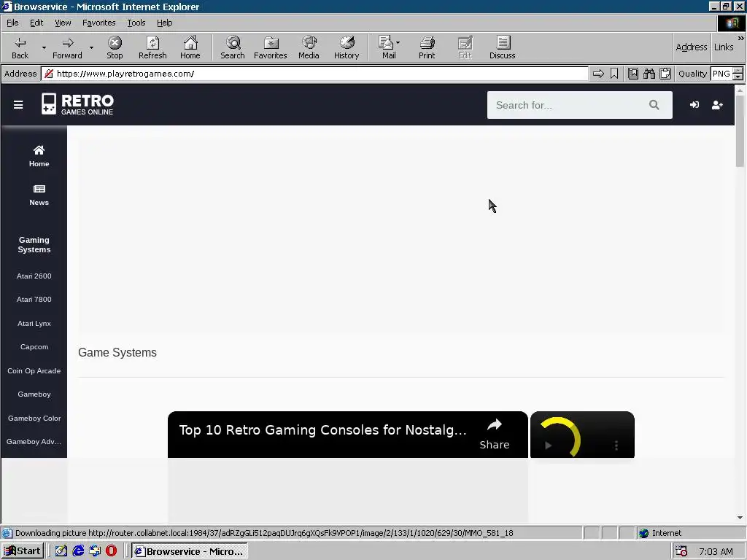747x560 pixels.
Task: Adjust the Quality PNG stepper
Action: coord(738,74)
